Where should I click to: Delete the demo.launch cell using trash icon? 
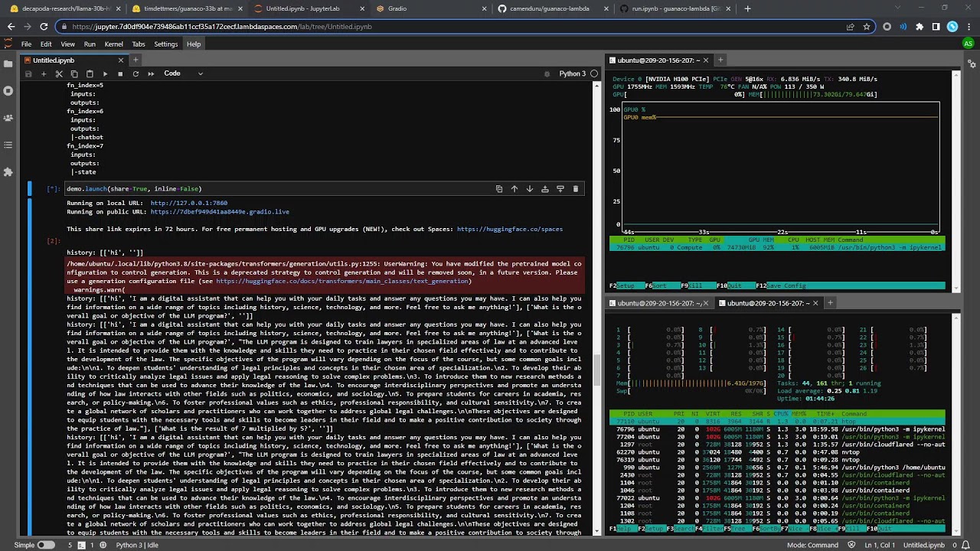576,189
